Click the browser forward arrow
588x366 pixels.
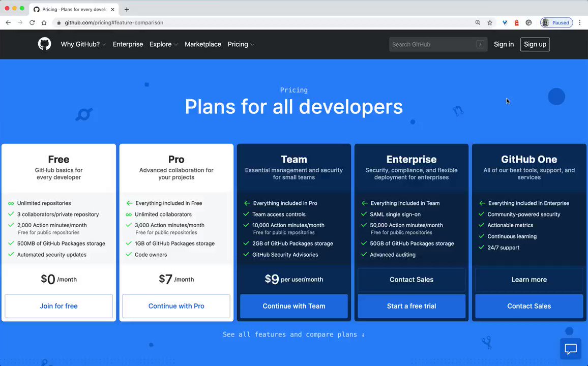[x=20, y=22]
